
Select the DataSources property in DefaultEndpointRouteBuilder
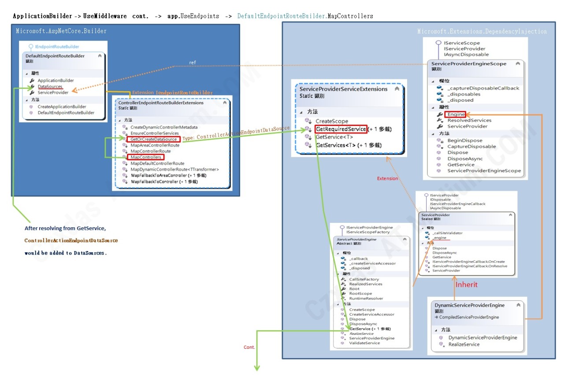50,87
